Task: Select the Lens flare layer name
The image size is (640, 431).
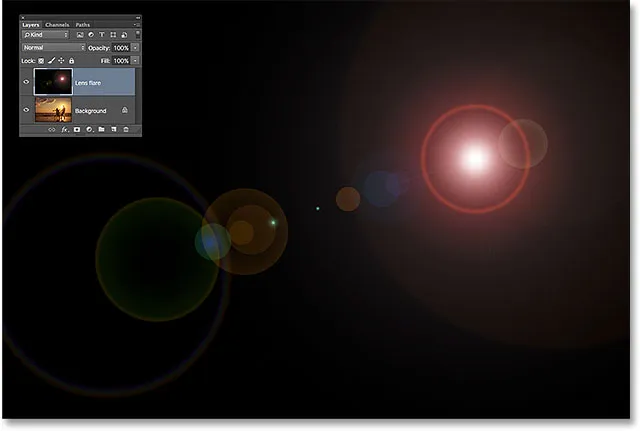Action: (x=88, y=83)
